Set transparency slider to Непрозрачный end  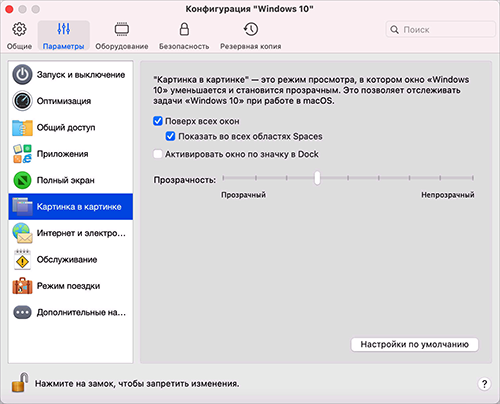point(472,178)
